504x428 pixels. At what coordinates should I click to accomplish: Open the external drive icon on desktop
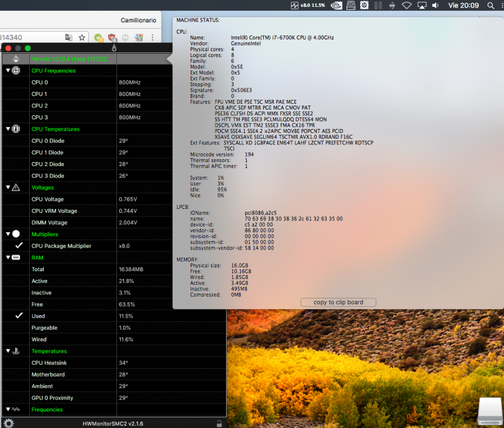click(x=490, y=411)
